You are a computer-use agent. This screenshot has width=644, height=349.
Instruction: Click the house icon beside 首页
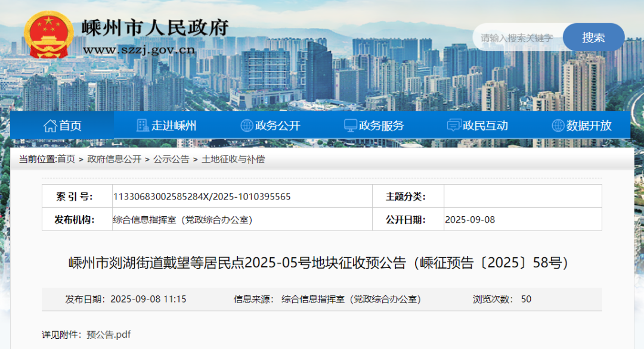(50, 126)
